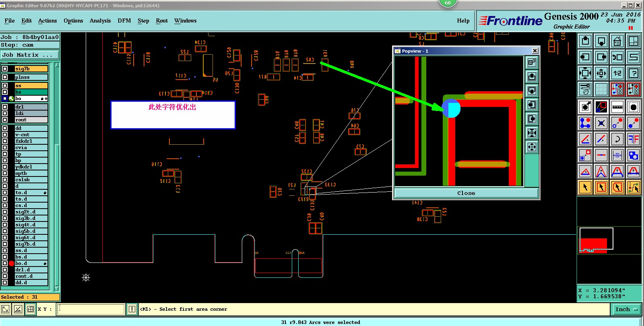Image resolution: width=644 pixels, height=326 pixels.
Task: Click the X Y coordinate input field
Action: click(x=91, y=309)
